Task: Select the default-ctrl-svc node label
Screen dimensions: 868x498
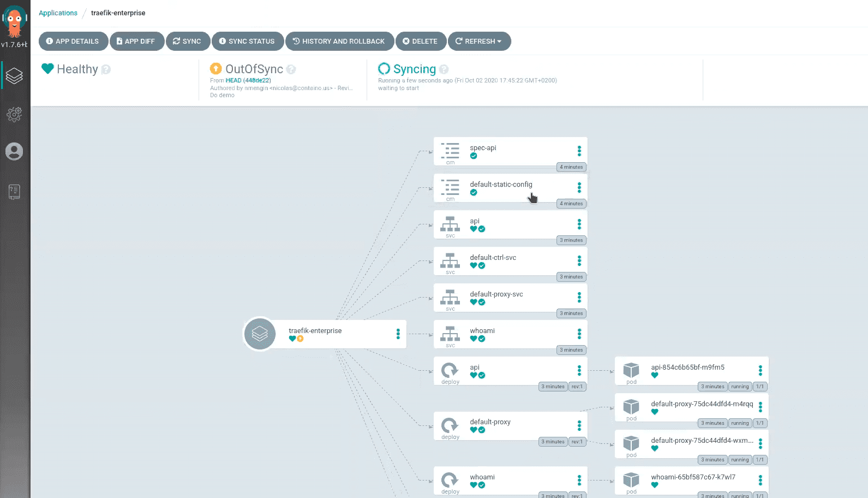Action: click(493, 258)
